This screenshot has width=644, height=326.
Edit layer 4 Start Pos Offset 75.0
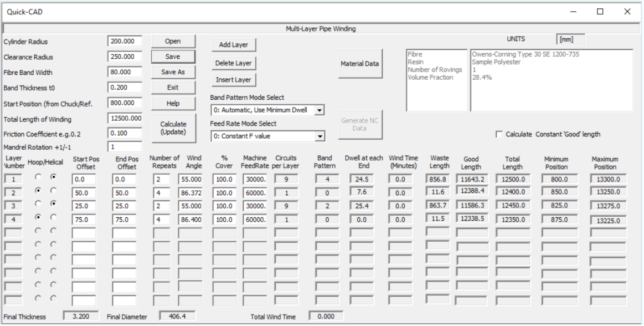point(84,220)
